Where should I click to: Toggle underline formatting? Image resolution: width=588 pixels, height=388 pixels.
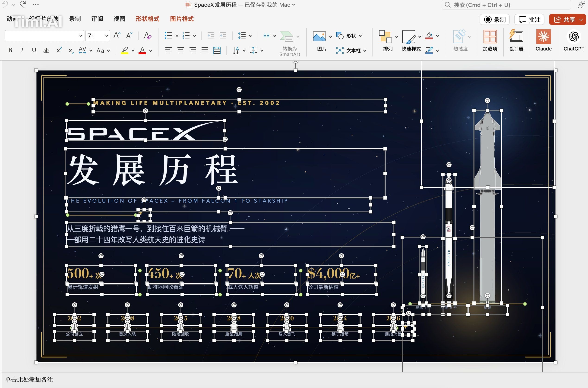tap(34, 50)
